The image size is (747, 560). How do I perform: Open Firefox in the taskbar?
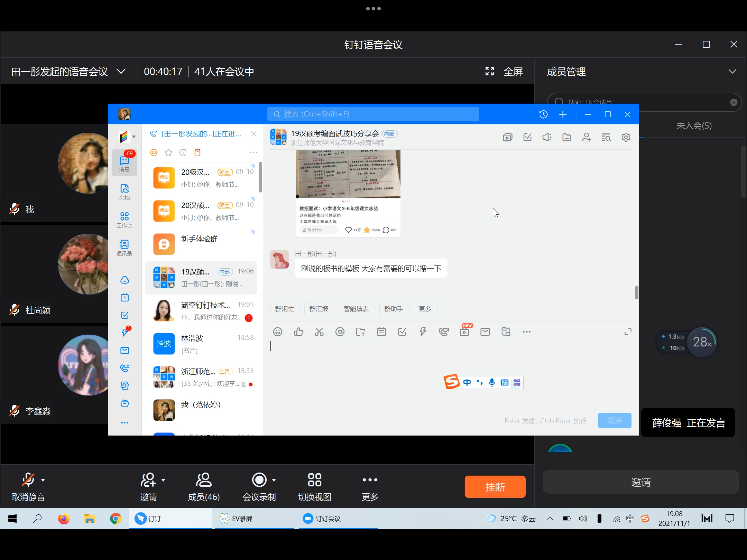[x=64, y=519]
